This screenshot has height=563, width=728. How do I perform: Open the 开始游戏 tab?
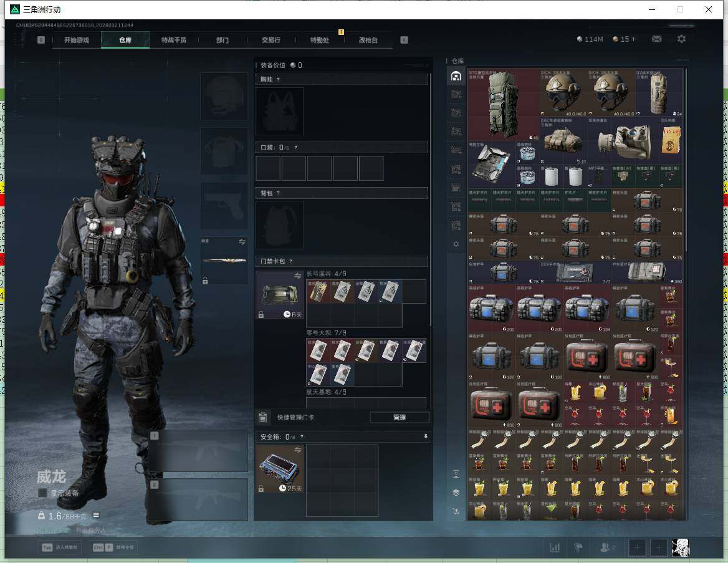click(77, 40)
